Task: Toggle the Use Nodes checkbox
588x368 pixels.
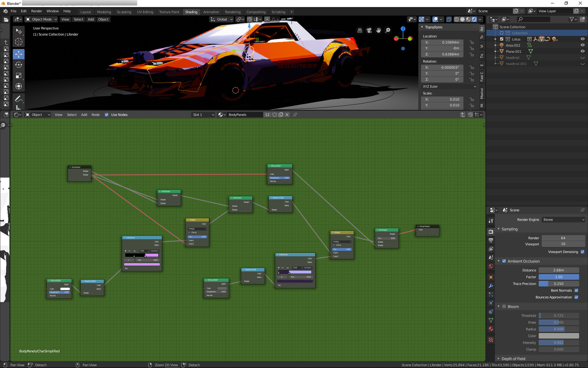Action: pyautogui.click(x=107, y=115)
